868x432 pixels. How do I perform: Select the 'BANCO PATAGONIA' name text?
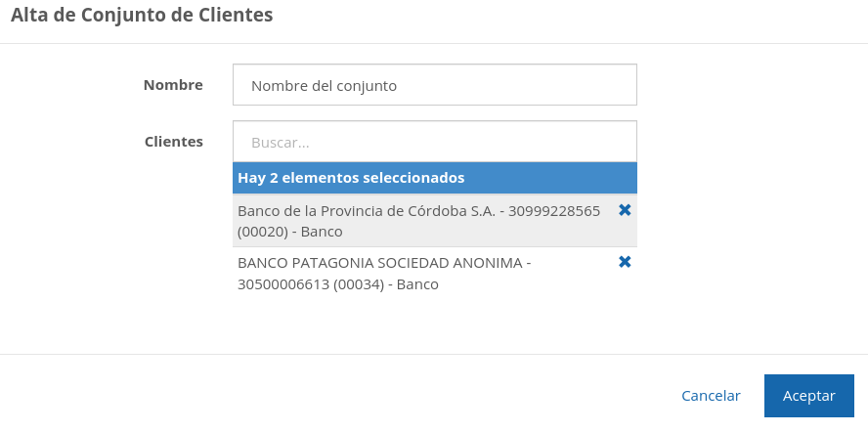tap(295, 264)
